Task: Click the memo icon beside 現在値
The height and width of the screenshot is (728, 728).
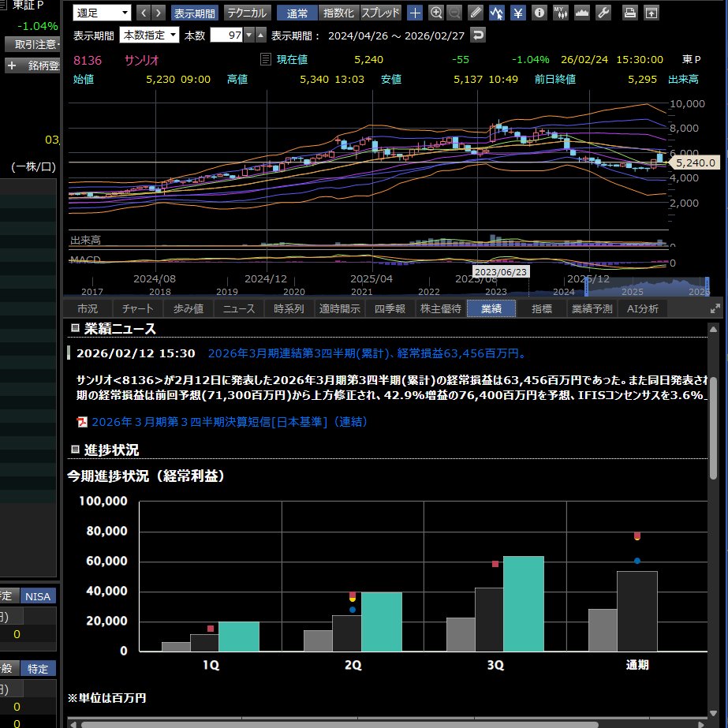Action: point(265,59)
